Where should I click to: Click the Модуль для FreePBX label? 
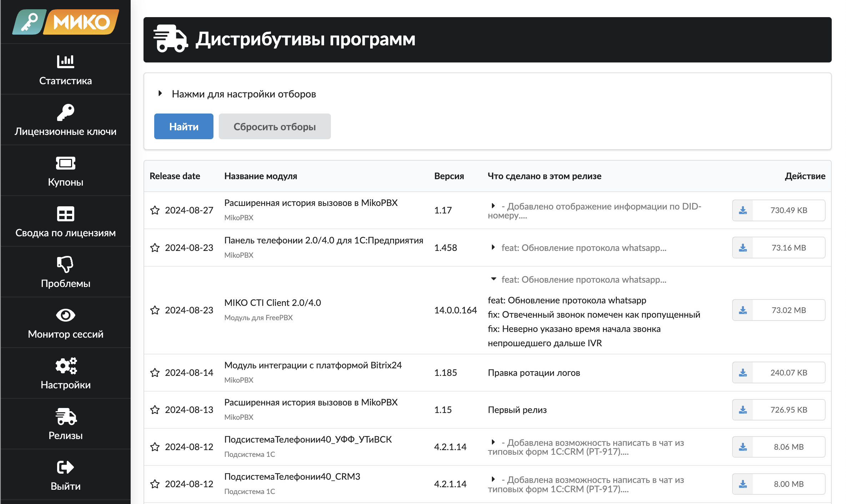258,318
